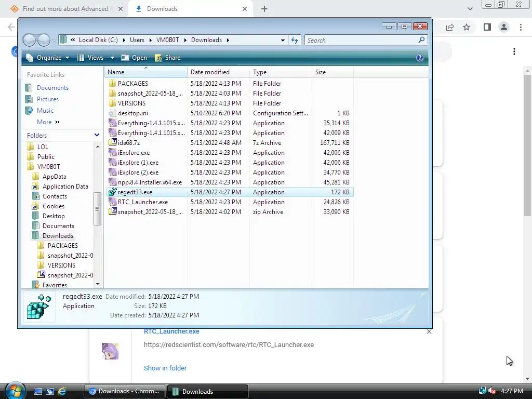
Task: Click the search magnifier icon in Explorer
Action: tap(421, 40)
